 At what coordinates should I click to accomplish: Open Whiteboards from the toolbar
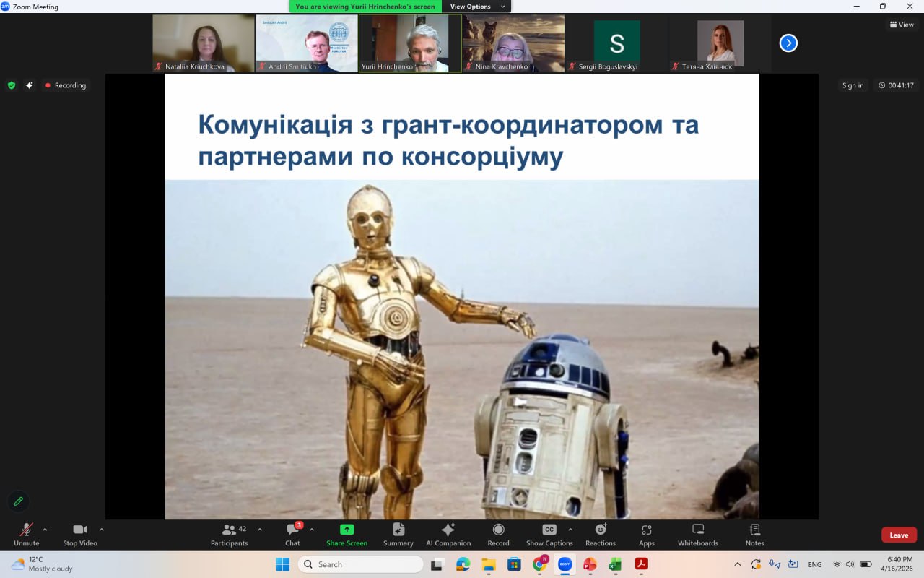pos(697,534)
